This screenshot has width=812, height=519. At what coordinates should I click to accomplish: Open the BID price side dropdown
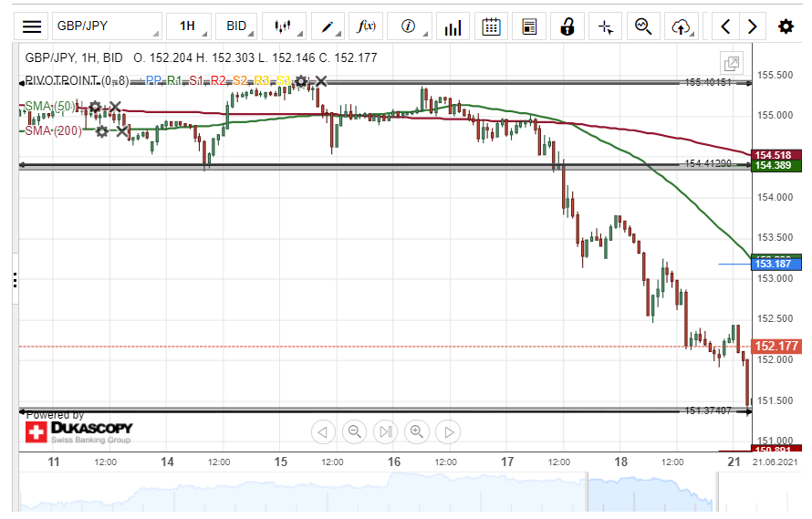(236, 26)
